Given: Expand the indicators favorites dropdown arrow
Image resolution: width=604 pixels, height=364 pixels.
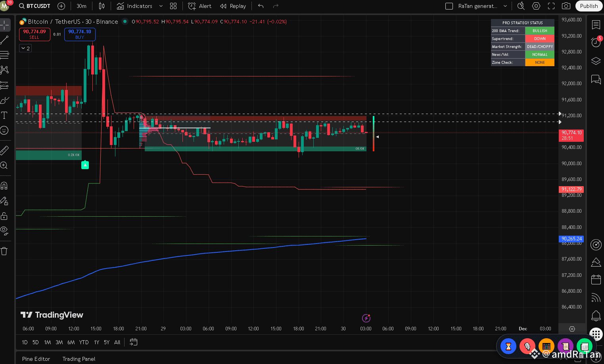Looking at the screenshot, I should [161, 6].
